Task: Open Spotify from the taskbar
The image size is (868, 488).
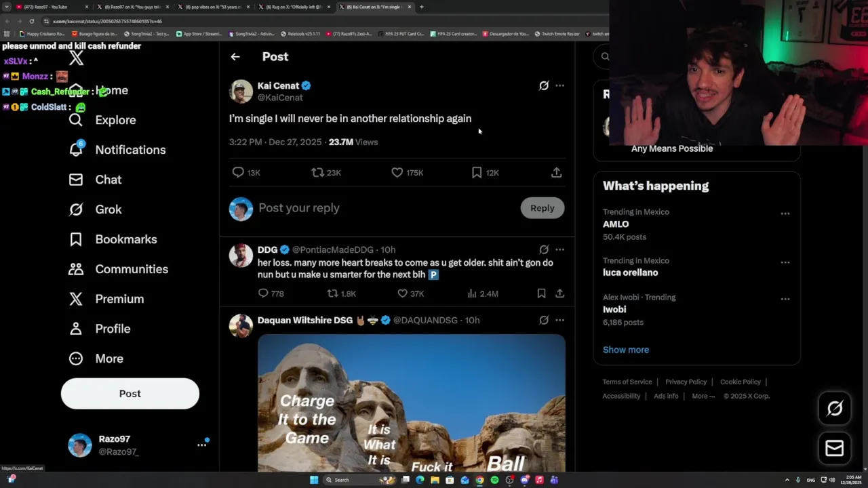Action: coord(494,480)
